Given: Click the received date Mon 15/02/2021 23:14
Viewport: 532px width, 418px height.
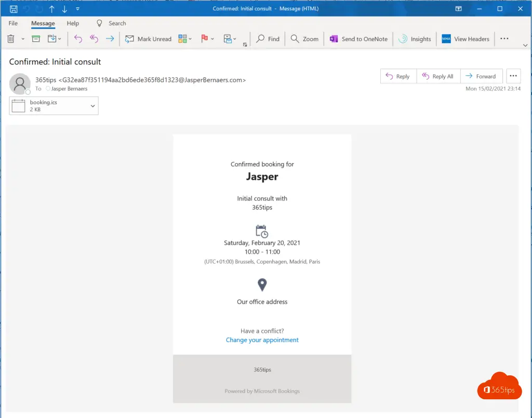Looking at the screenshot, I should point(493,88).
